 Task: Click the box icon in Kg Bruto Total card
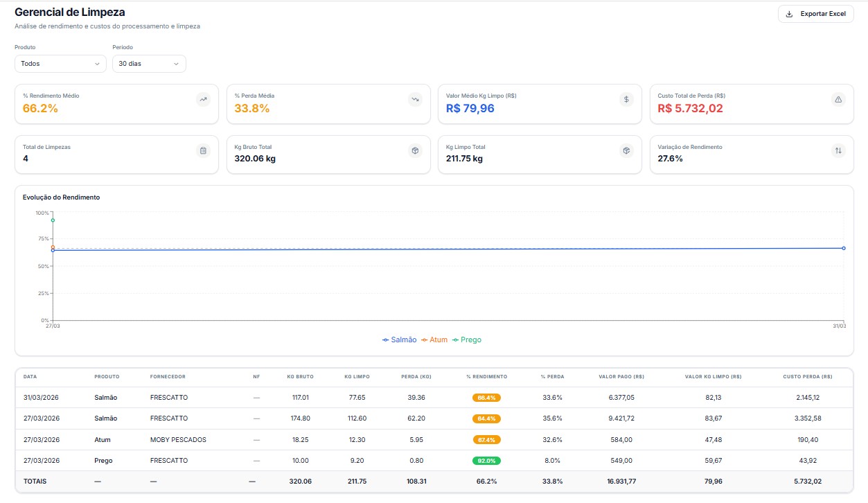click(x=415, y=150)
